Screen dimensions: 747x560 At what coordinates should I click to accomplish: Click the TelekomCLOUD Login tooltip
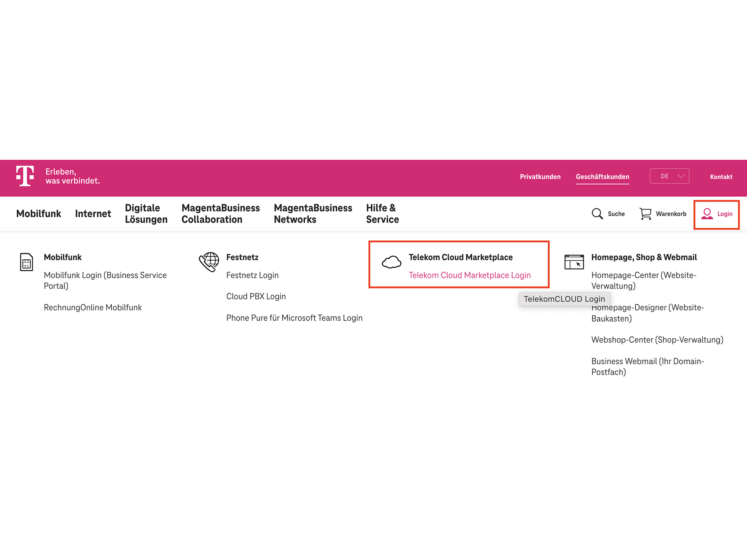point(565,299)
